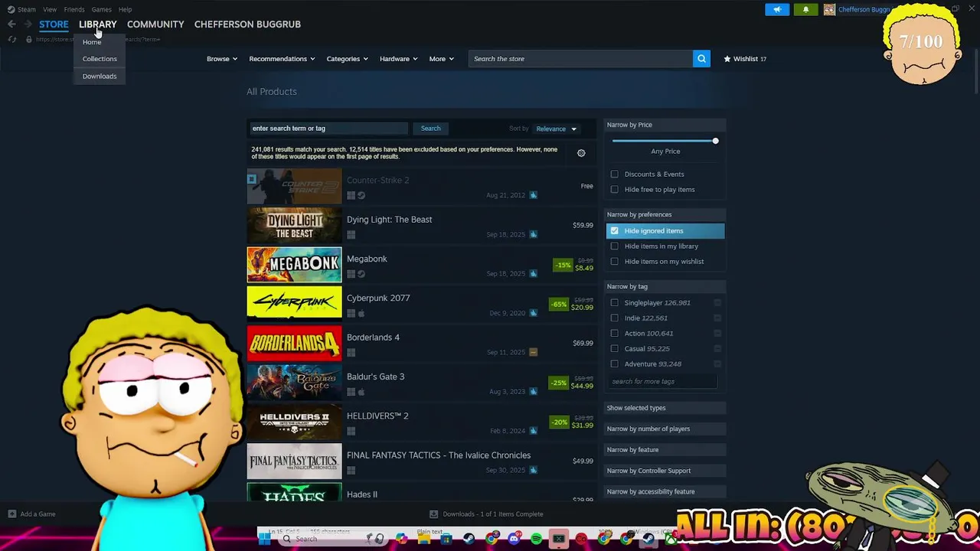Exclude the Indie tag with its minus icon
This screenshot has height=551, width=980.
717,318
